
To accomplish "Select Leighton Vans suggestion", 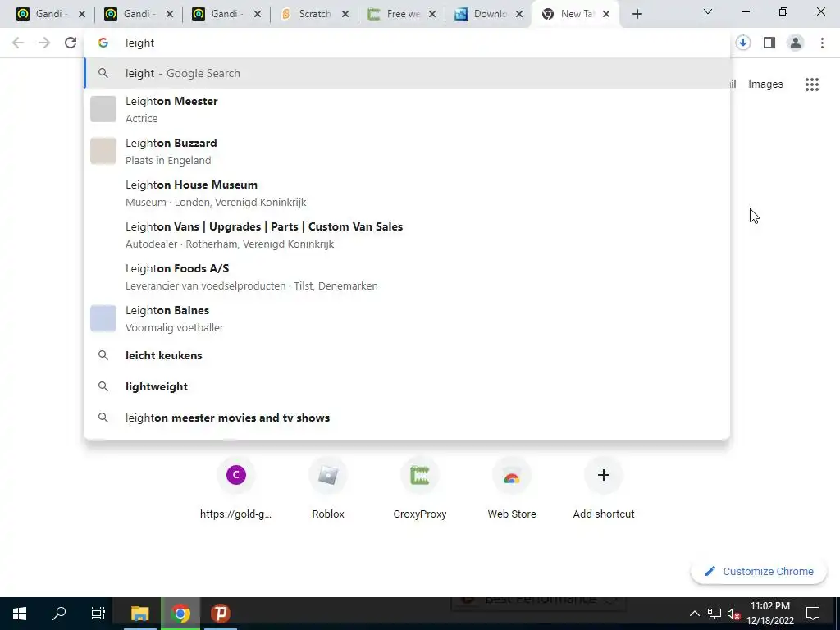I will pyautogui.click(x=407, y=235).
